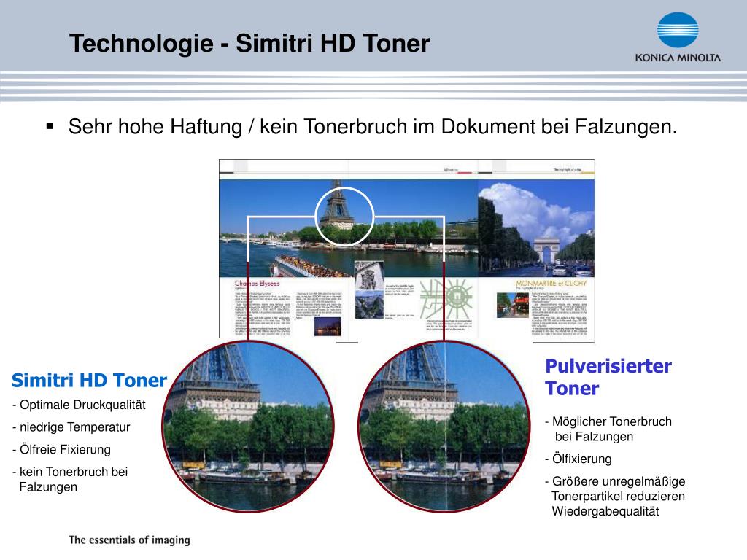
Task: Select the text '- Möglicher Tonerbruch bei Falzungen'
Action: click(x=608, y=429)
